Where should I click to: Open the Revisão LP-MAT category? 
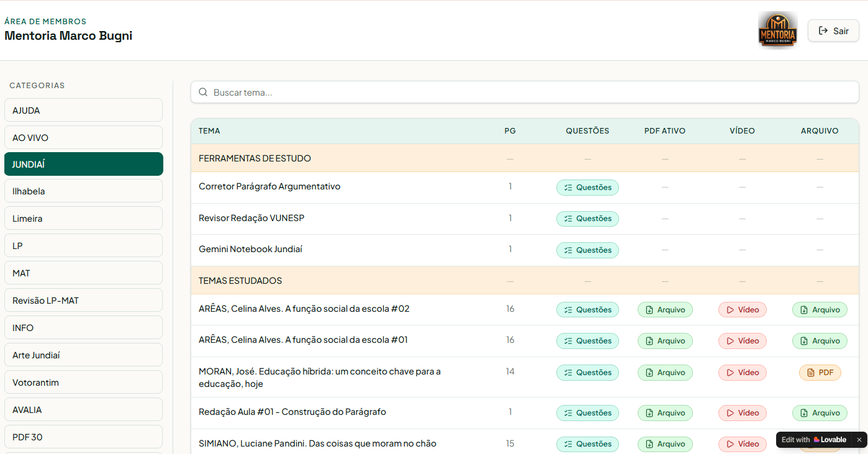pyautogui.click(x=83, y=301)
